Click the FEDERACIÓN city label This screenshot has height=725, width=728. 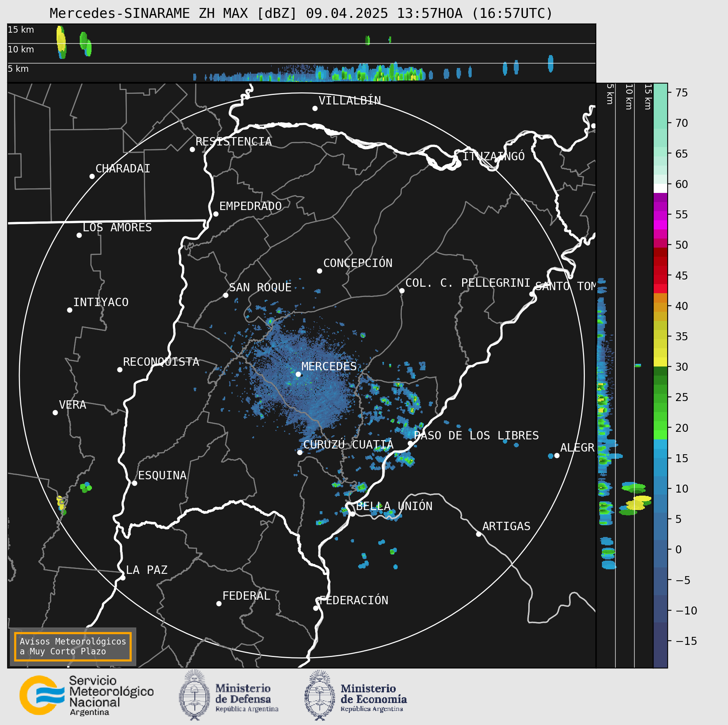point(354,600)
